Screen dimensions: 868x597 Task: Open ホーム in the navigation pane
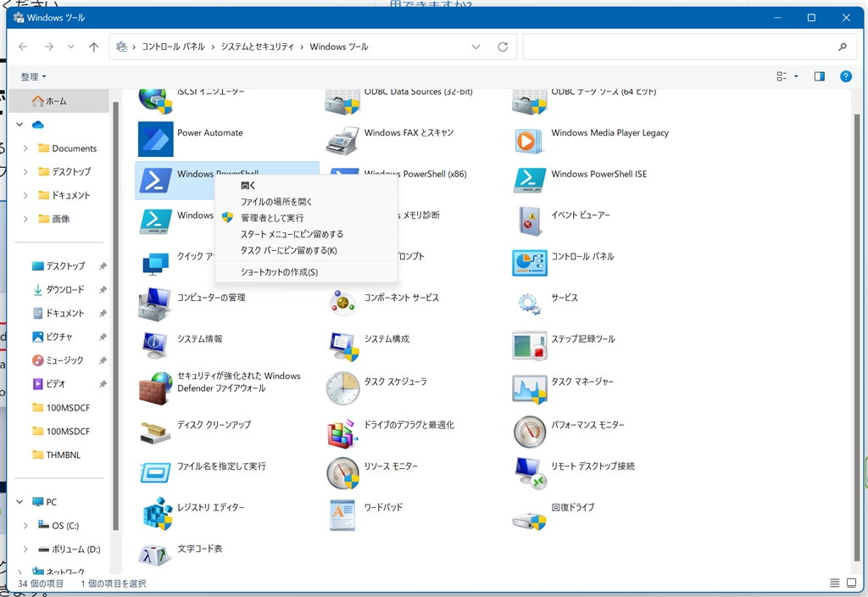[60, 102]
